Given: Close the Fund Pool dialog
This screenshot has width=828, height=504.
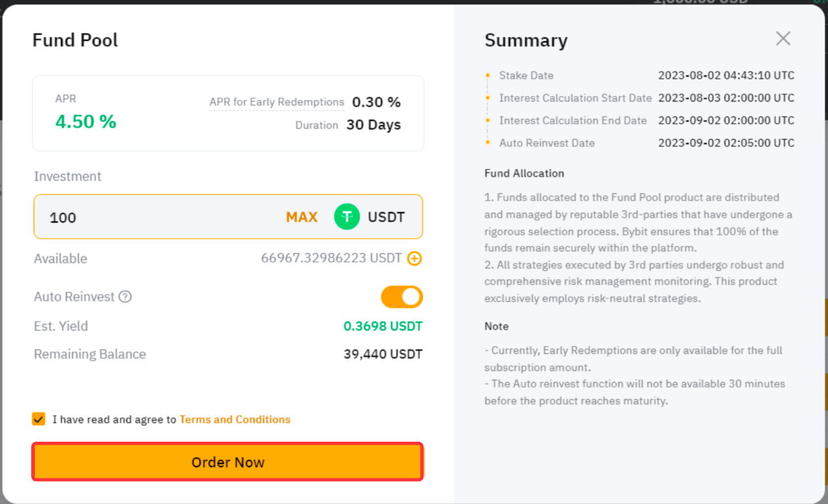Looking at the screenshot, I should 783,38.
